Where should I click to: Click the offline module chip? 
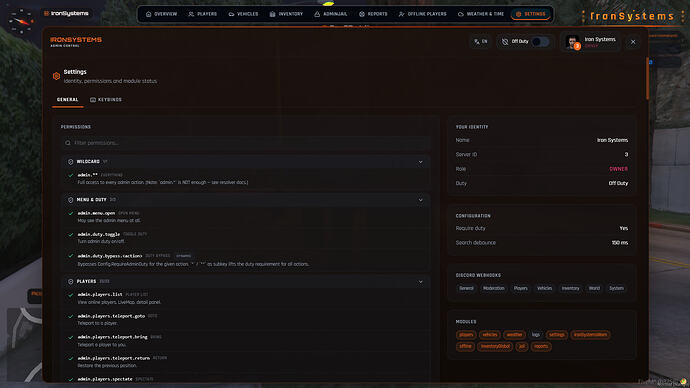[x=465, y=347]
